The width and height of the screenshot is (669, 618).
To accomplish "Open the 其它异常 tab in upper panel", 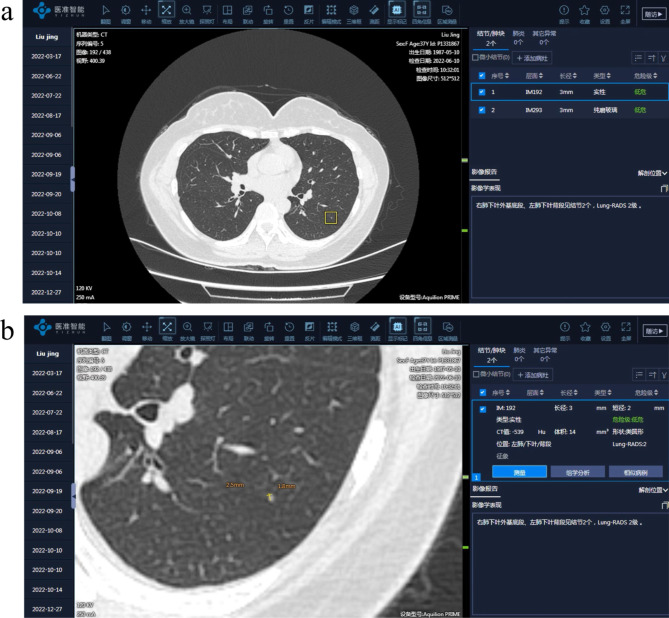I will pos(546,39).
